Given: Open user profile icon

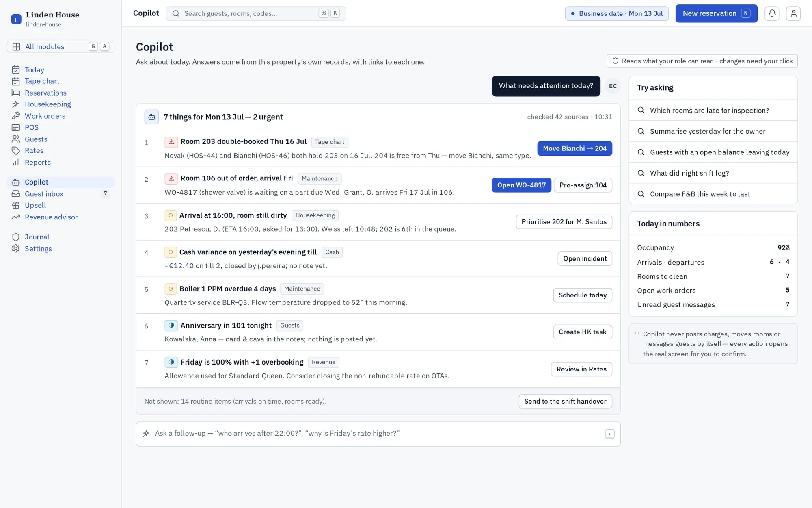Looking at the screenshot, I should (x=793, y=13).
